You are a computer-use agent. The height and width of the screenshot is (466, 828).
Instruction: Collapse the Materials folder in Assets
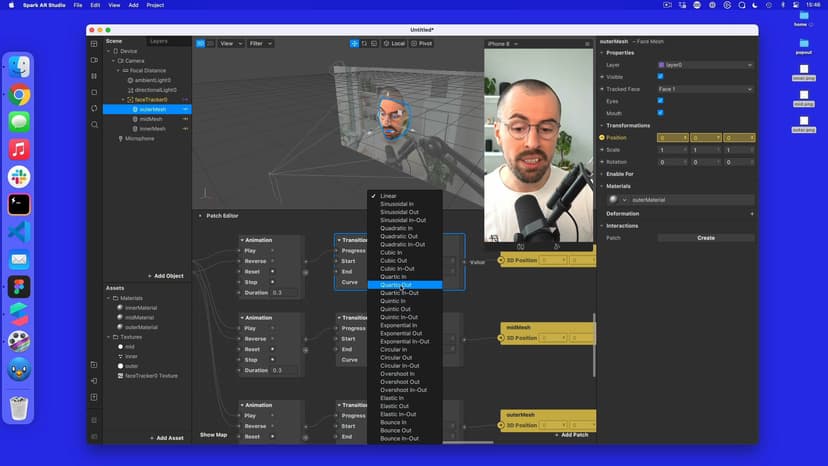pos(109,298)
